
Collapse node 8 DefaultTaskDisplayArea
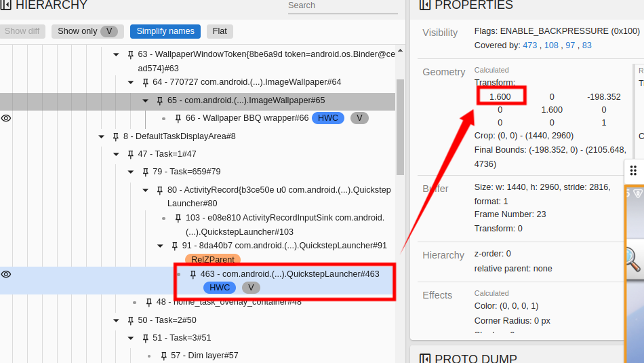(x=102, y=136)
